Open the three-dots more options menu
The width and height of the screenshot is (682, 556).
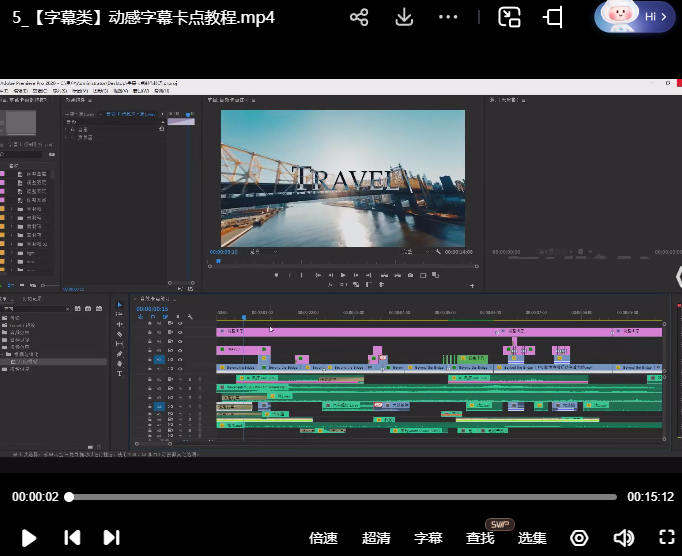pyautogui.click(x=448, y=18)
